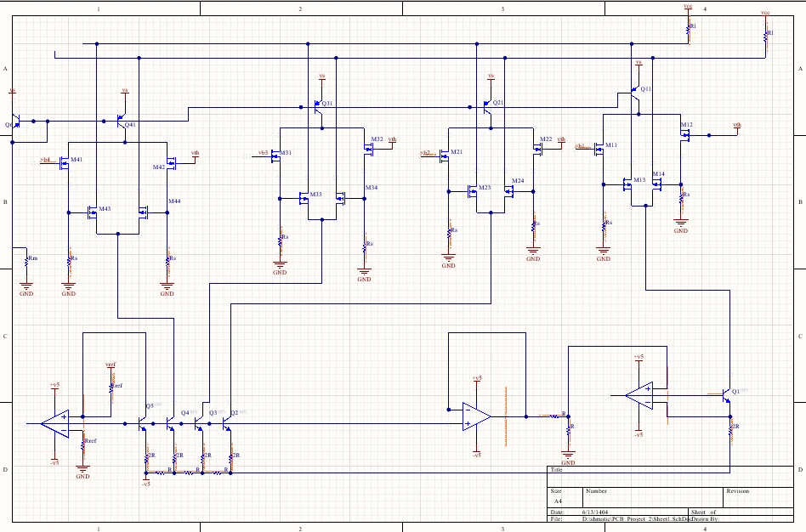Viewport: 806px width, 532px height.
Task: Click the vb3 net label
Action: pyautogui.click(x=263, y=153)
